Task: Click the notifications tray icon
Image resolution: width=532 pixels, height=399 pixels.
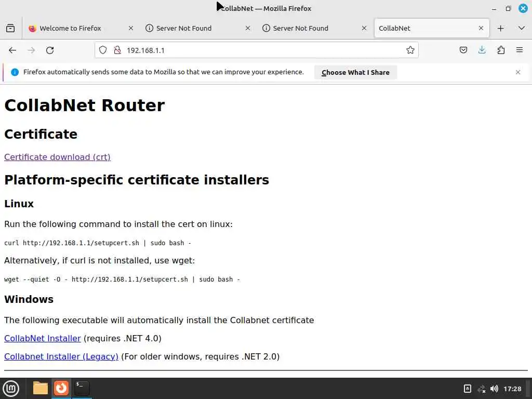Action: [467, 389]
